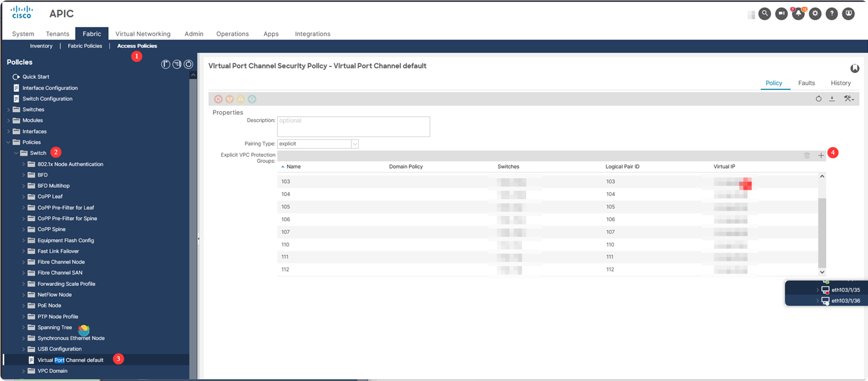Open Quick Start in Policies tree
868x381 pixels.
pos(36,77)
